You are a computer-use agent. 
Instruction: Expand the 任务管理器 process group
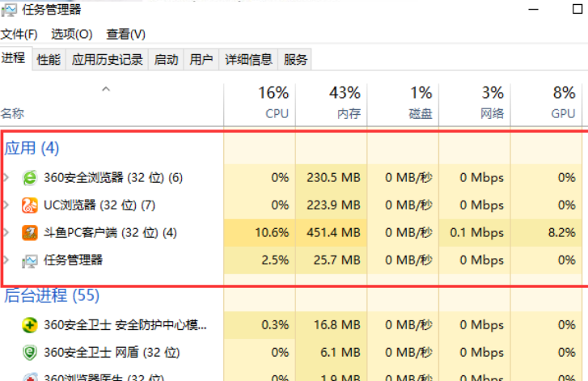coord(6,260)
